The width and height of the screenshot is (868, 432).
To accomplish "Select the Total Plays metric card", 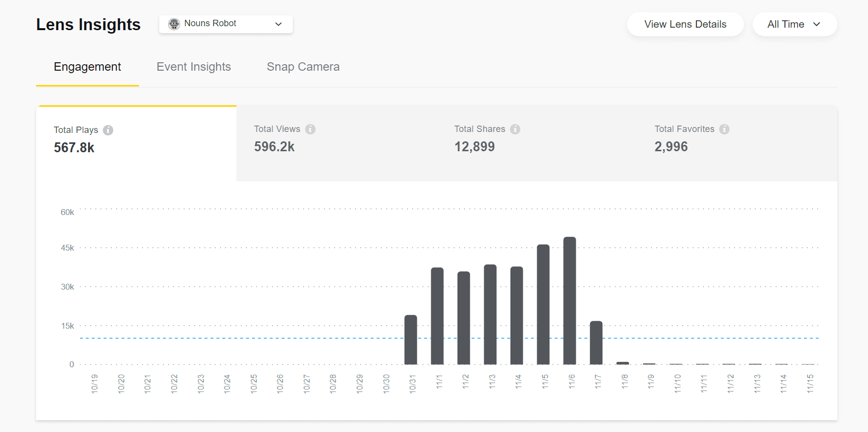I will [136, 143].
